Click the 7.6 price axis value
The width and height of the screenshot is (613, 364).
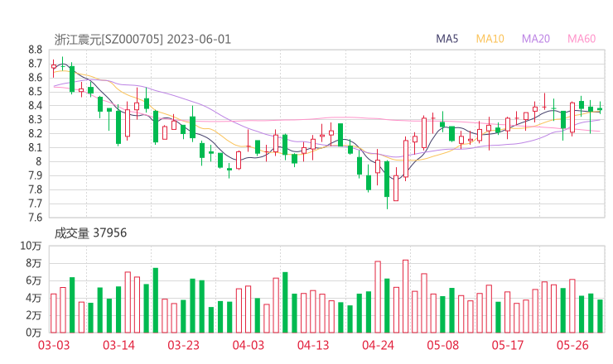pyautogui.click(x=35, y=218)
